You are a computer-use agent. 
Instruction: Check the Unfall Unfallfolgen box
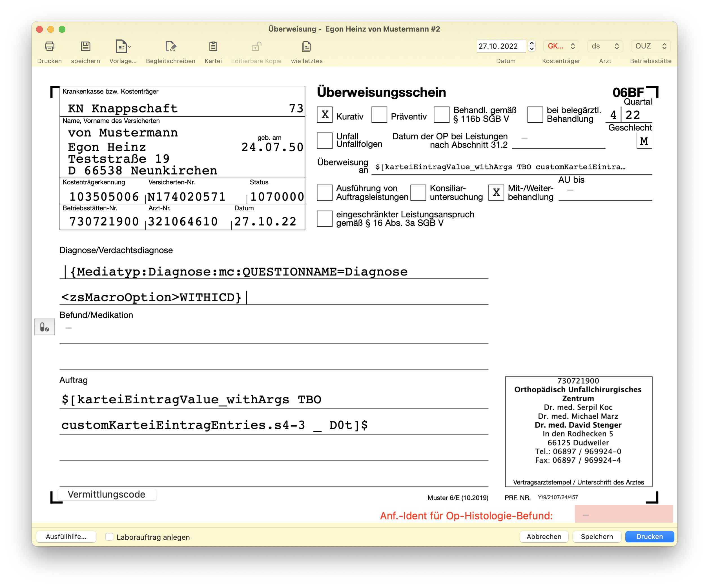point(324,140)
